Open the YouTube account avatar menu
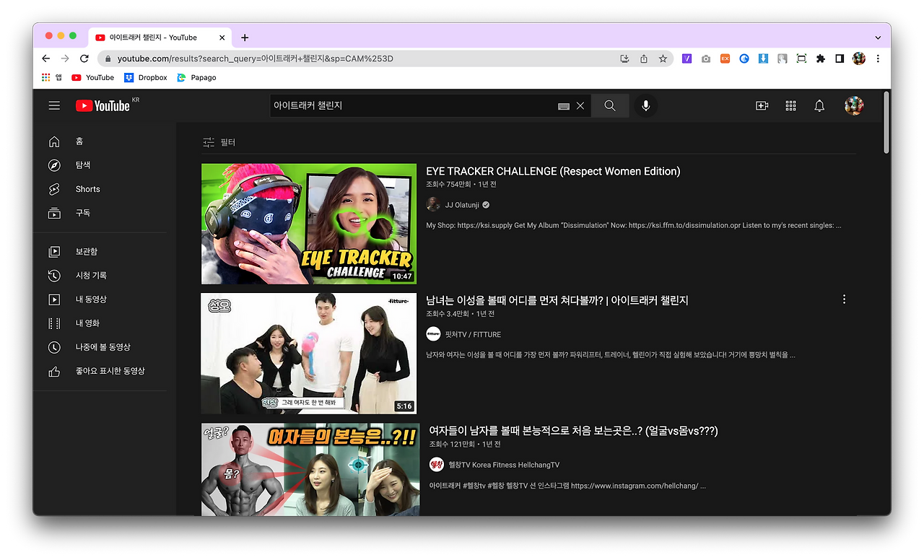924x560 pixels. (x=854, y=106)
